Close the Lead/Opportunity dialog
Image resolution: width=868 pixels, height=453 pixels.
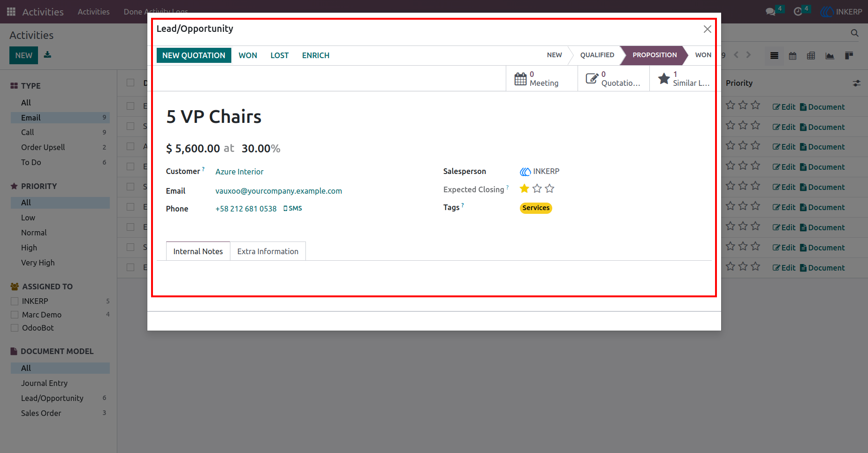[708, 29]
